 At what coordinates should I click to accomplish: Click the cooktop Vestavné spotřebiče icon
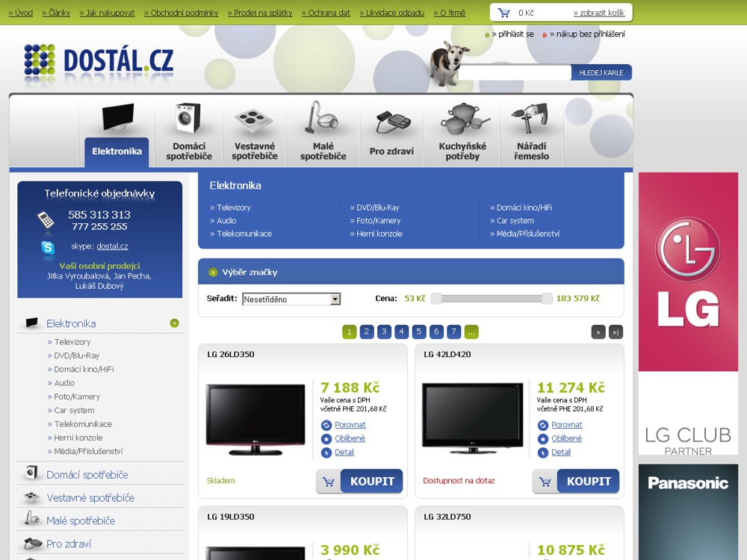253,119
